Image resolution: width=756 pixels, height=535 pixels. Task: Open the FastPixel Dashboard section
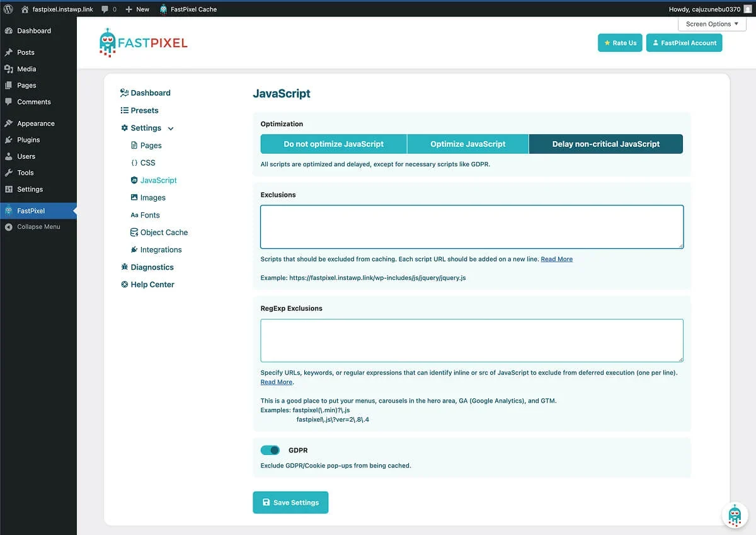(x=146, y=93)
